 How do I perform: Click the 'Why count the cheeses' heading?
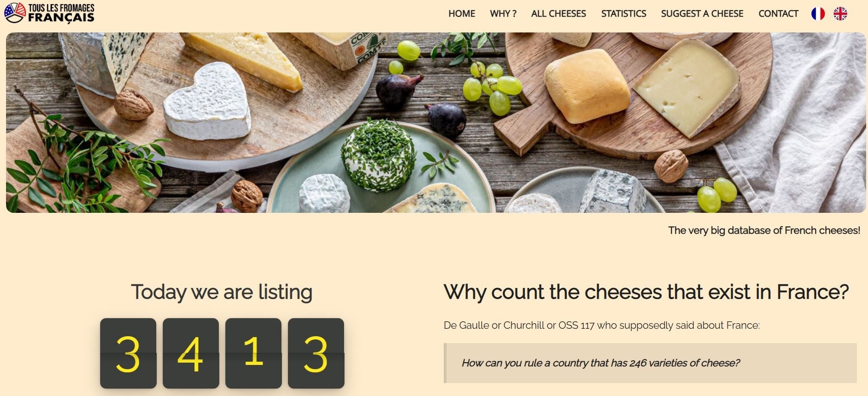tap(646, 292)
